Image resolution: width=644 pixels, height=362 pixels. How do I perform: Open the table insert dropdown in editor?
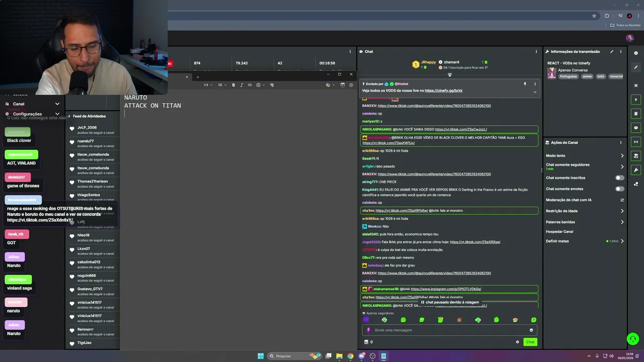click(260, 85)
